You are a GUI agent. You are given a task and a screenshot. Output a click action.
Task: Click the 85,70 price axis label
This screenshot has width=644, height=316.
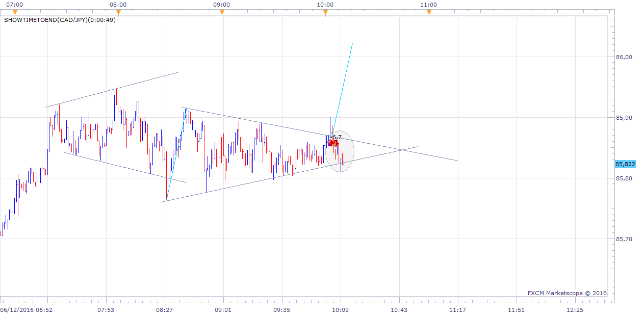pyautogui.click(x=625, y=239)
